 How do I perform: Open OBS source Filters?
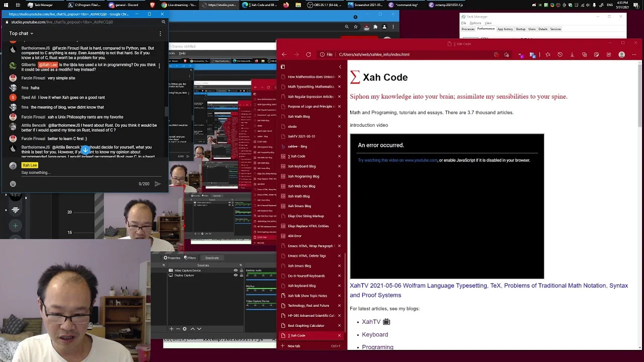coord(190,258)
